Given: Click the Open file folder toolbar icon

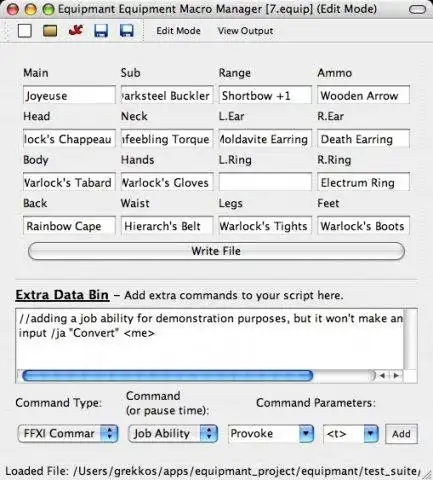Looking at the screenshot, I should 50,31.
